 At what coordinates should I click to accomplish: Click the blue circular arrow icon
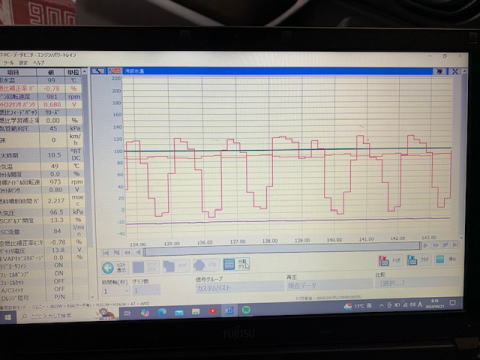(108, 268)
